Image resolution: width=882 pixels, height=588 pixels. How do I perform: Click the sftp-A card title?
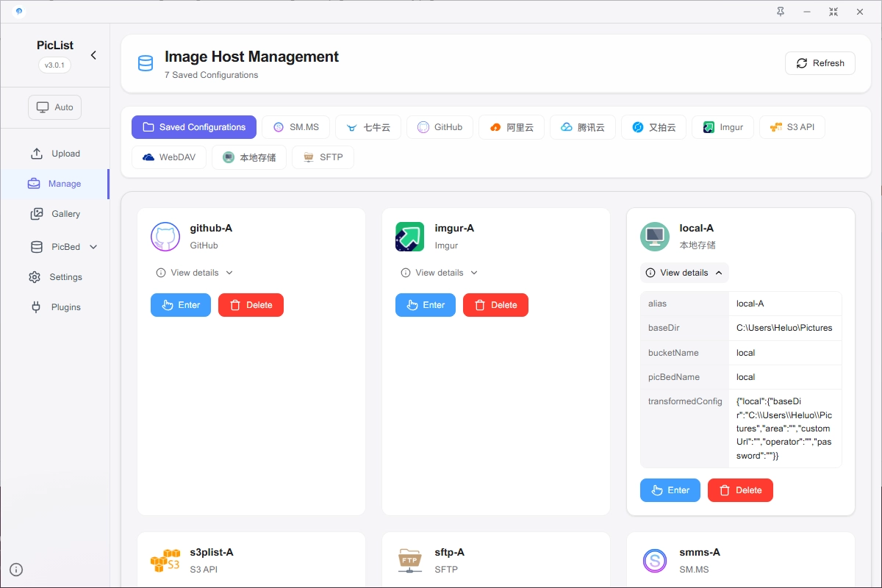(450, 552)
